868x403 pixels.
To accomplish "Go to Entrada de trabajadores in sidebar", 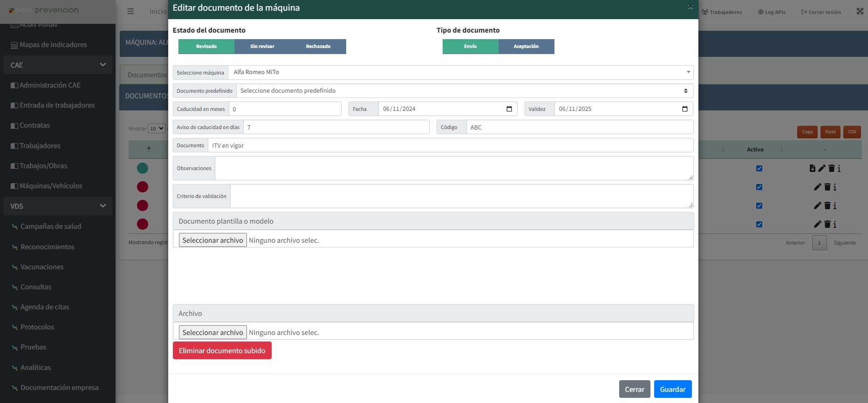I will tap(57, 105).
